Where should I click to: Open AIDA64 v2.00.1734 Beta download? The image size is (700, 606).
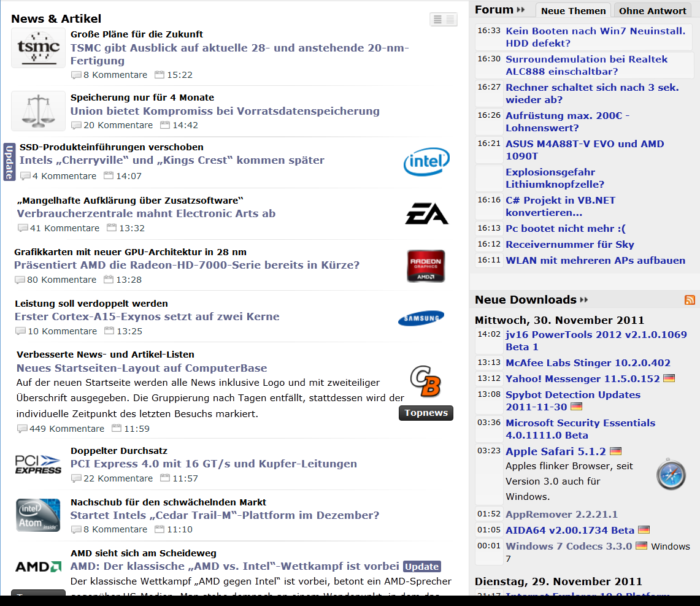click(570, 530)
